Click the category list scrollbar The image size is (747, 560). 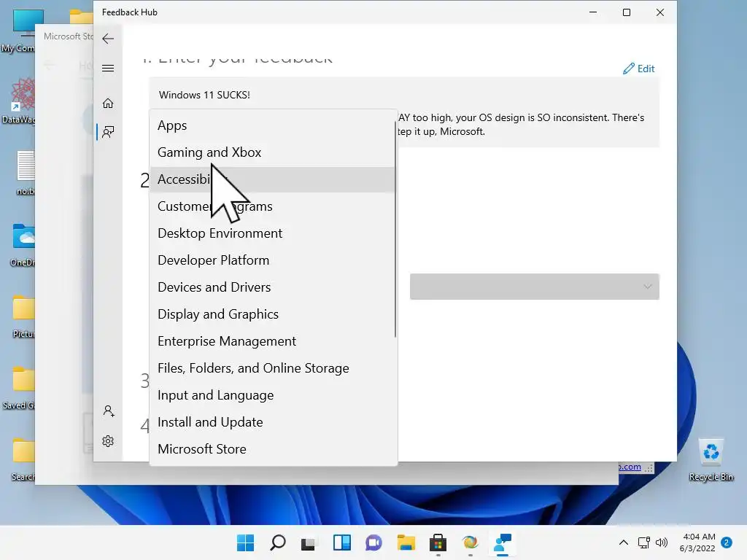(395, 228)
